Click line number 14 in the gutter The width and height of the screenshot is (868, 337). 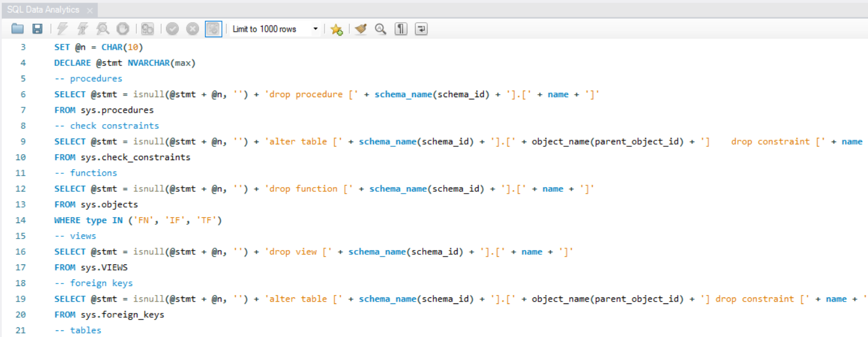tap(23, 220)
